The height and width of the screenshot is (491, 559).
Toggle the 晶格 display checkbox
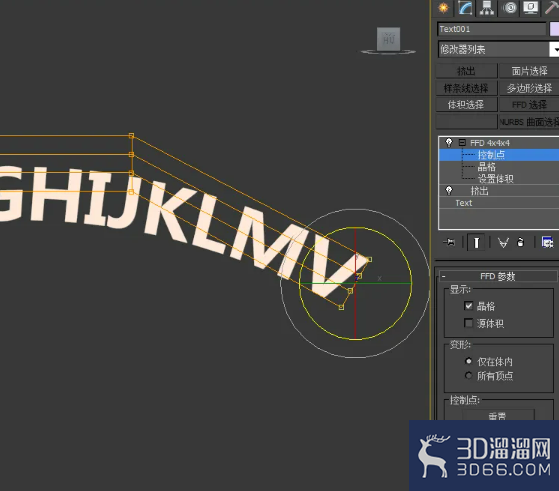coord(468,306)
